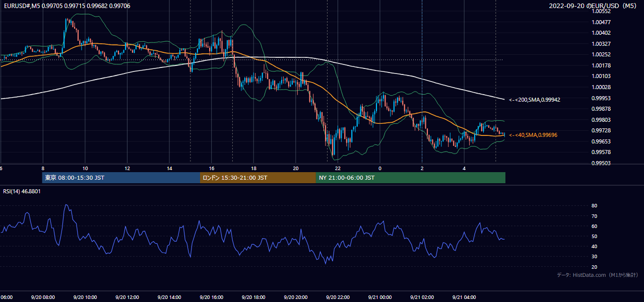This screenshot has width=644, height=302.
Task: Select the 200 SMA 0.99942 label
Action: tap(535, 100)
